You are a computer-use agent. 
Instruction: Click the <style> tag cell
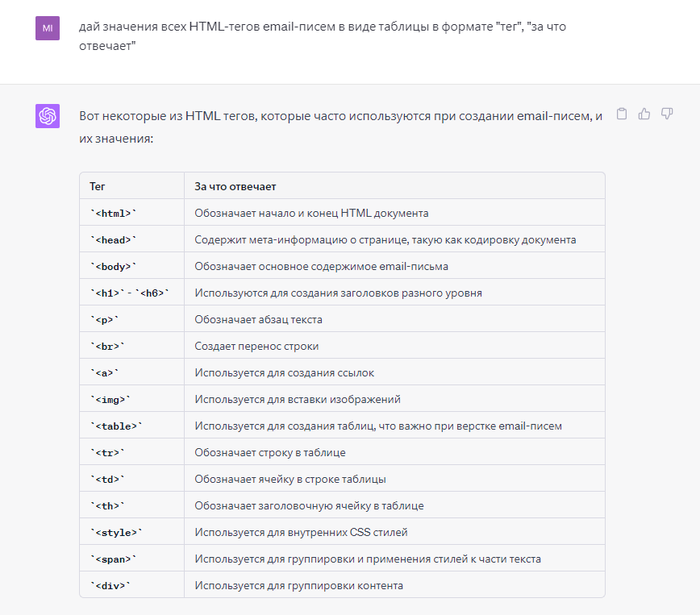[131, 533]
